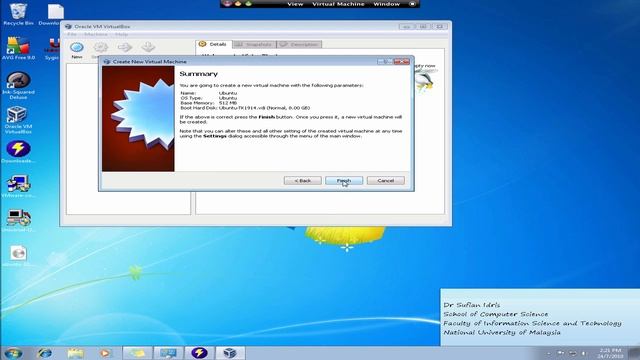This screenshot has height=360, width=640.
Task: Switch to the monitor app on taskbar
Action: point(168,353)
